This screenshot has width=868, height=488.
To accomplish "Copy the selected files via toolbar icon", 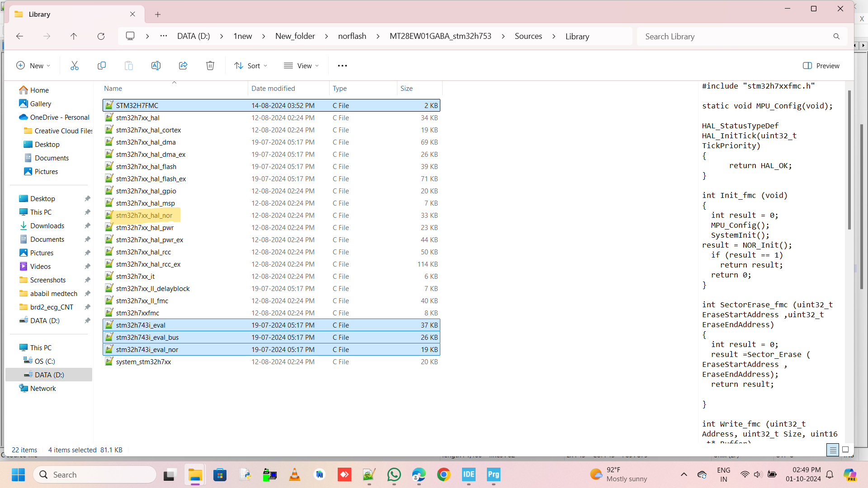I will coord(102,66).
